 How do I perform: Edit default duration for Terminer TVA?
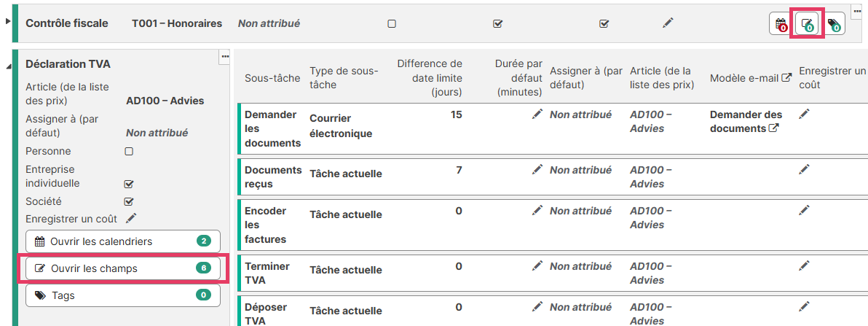pyautogui.click(x=537, y=266)
